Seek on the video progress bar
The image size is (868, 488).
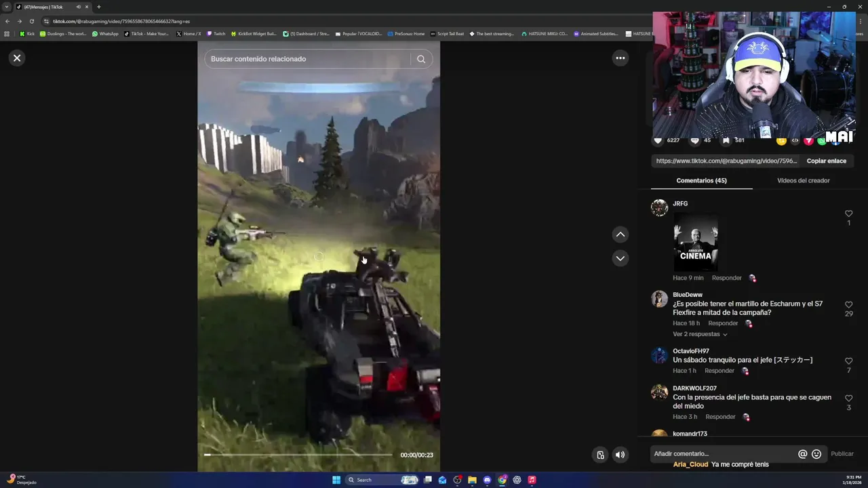point(298,455)
